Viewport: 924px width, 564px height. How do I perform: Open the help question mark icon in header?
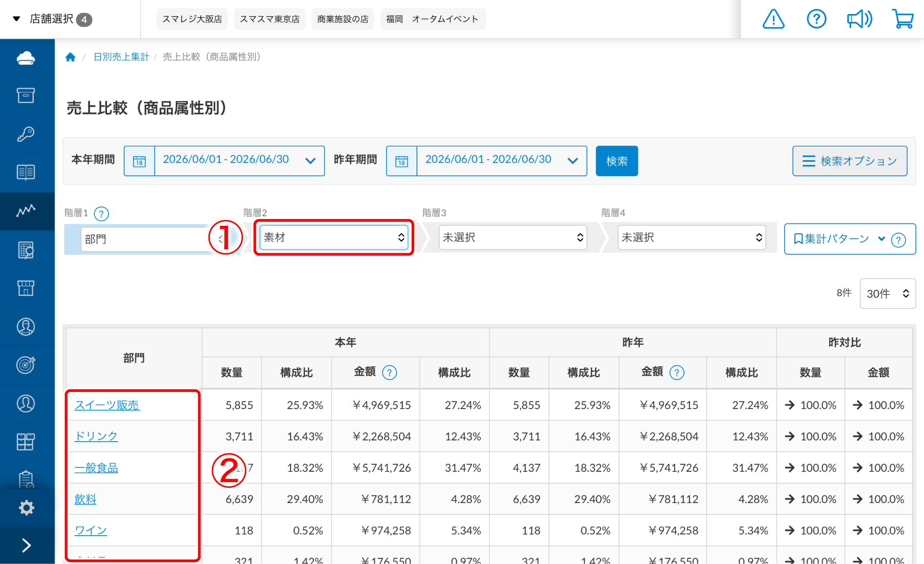tap(816, 19)
